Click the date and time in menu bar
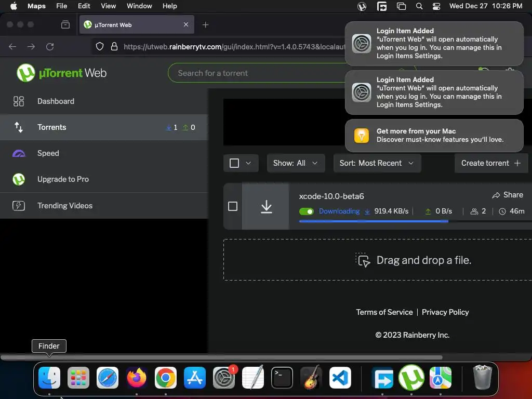Image resolution: width=532 pixels, height=399 pixels. [486, 6]
